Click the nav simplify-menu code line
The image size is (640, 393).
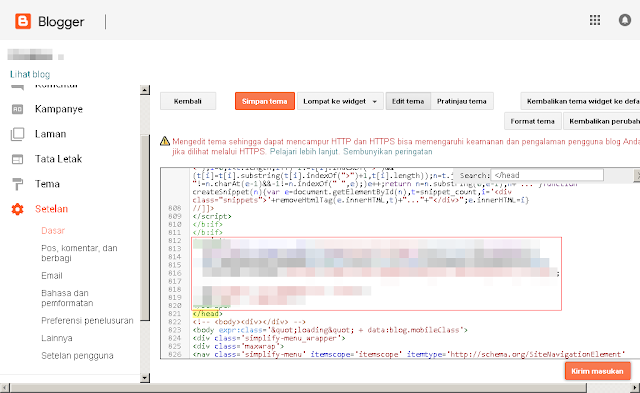coord(409,354)
